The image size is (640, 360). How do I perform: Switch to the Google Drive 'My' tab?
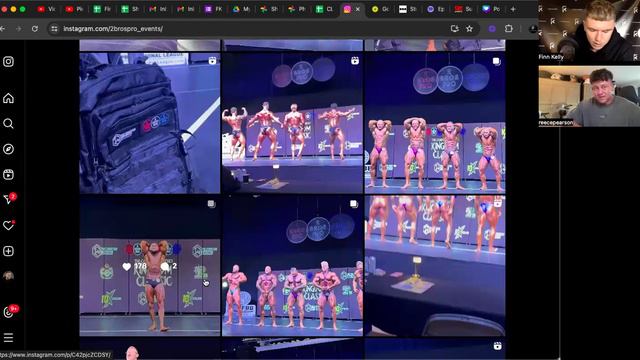pos(241,9)
